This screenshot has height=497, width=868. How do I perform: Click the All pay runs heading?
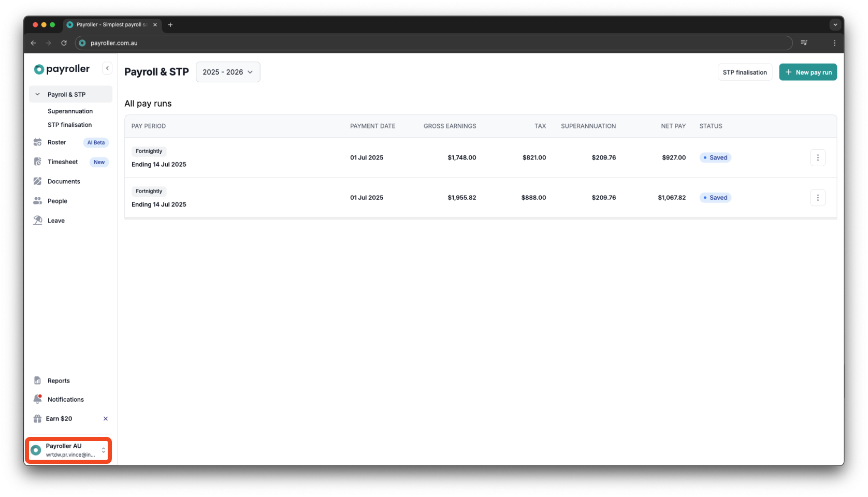coord(148,104)
